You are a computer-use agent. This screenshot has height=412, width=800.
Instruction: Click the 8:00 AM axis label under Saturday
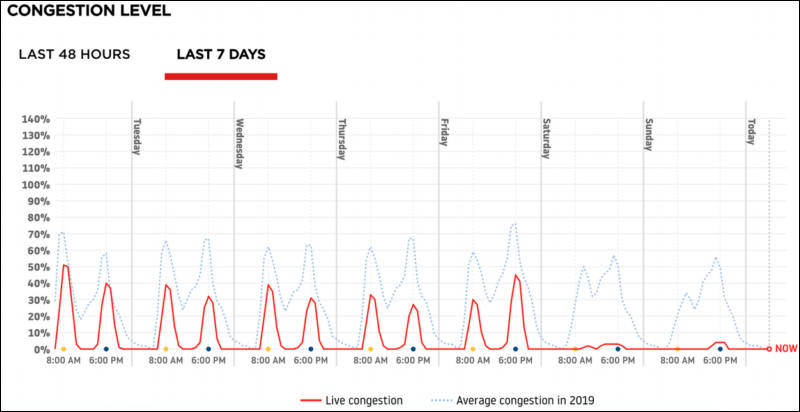(x=575, y=360)
